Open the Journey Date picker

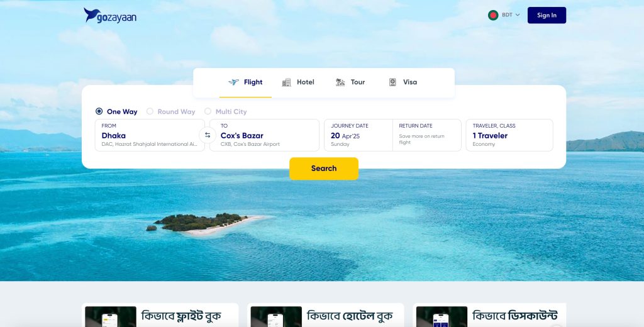[x=358, y=135]
